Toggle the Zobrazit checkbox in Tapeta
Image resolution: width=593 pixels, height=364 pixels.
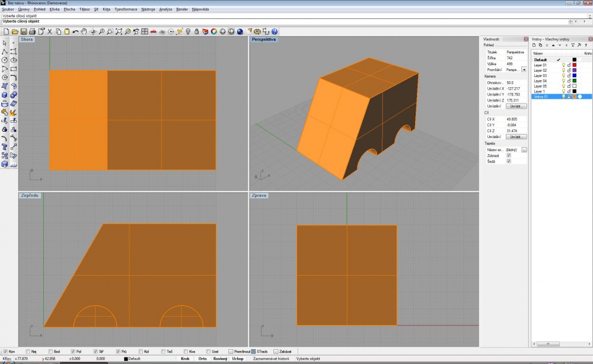[x=509, y=156]
